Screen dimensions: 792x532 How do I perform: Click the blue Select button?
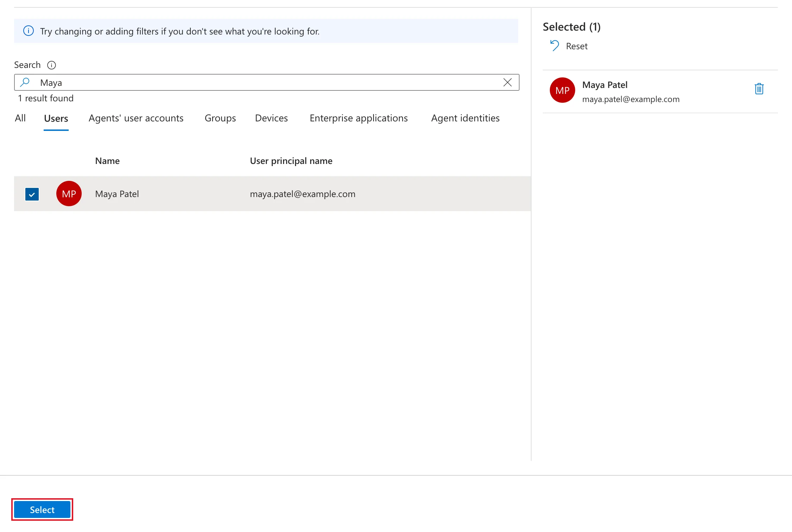(x=42, y=509)
